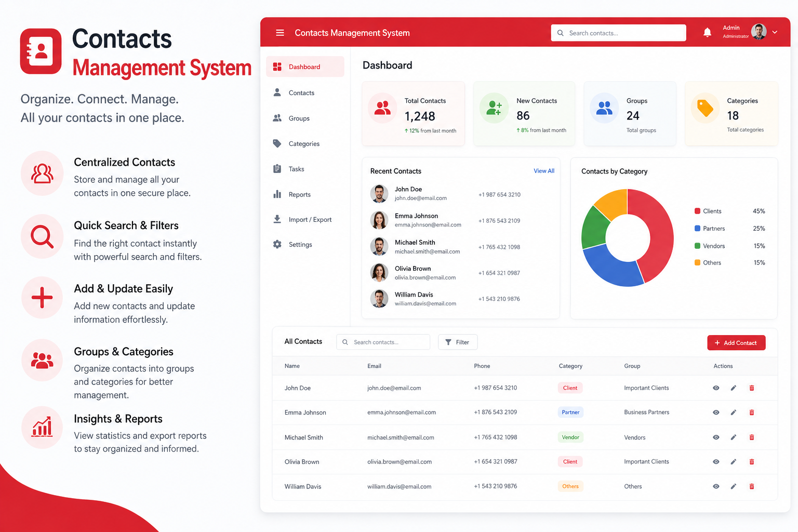Click William Davis's avatar in Recent Contacts
The height and width of the screenshot is (532, 798).
(x=379, y=298)
